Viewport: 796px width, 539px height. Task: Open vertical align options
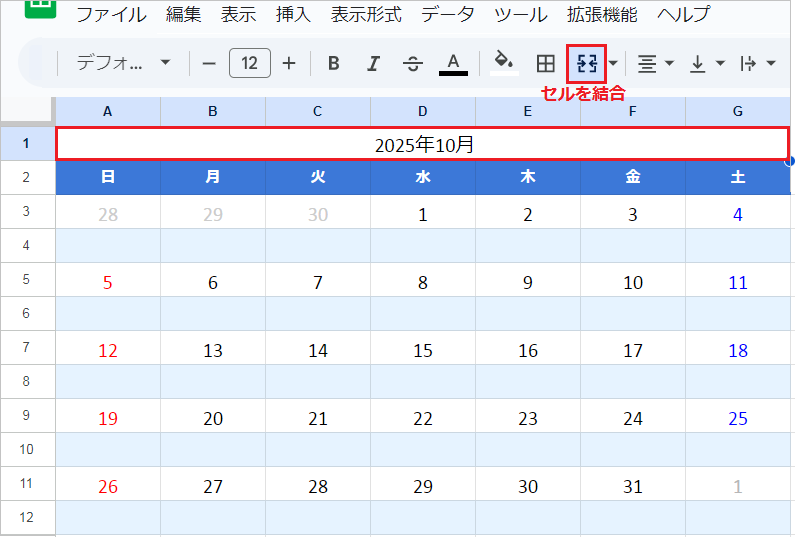click(707, 64)
